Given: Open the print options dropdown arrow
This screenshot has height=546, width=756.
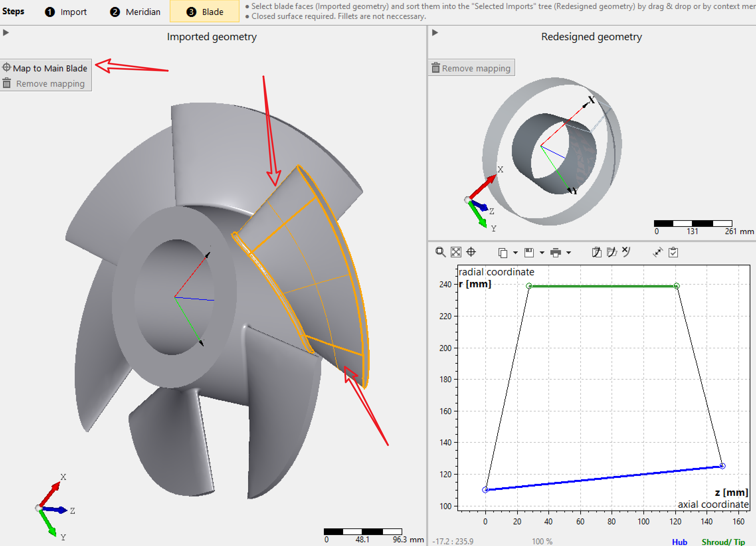Looking at the screenshot, I should pos(569,253).
